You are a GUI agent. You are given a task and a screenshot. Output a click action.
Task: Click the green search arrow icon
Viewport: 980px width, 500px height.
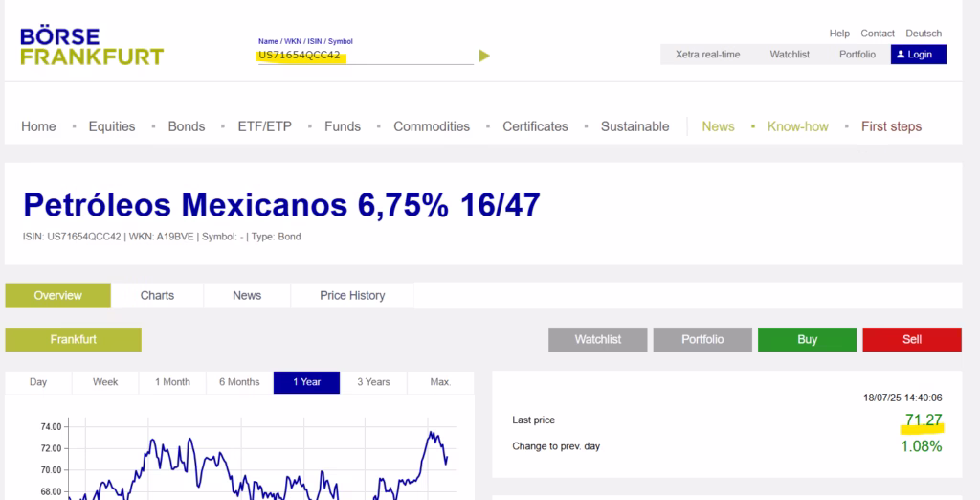[484, 56]
